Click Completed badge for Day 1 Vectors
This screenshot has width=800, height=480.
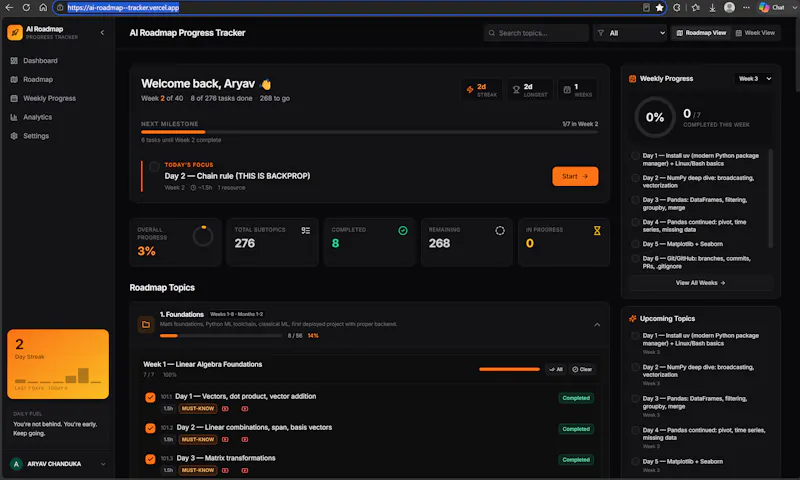[x=576, y=398]
